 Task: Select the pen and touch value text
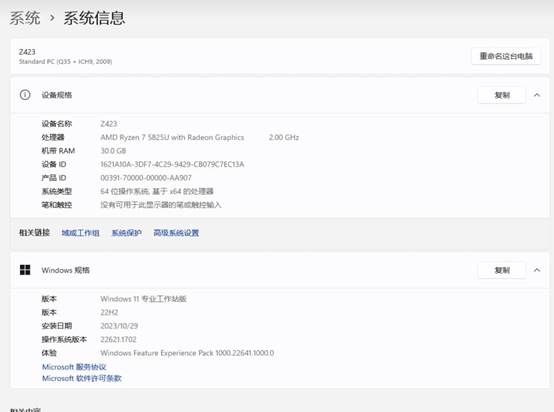click(161, 205)
